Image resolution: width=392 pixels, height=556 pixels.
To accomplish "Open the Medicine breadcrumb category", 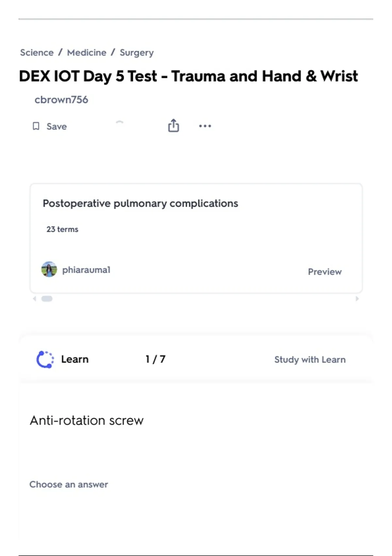I will click(x=87, y=53).
